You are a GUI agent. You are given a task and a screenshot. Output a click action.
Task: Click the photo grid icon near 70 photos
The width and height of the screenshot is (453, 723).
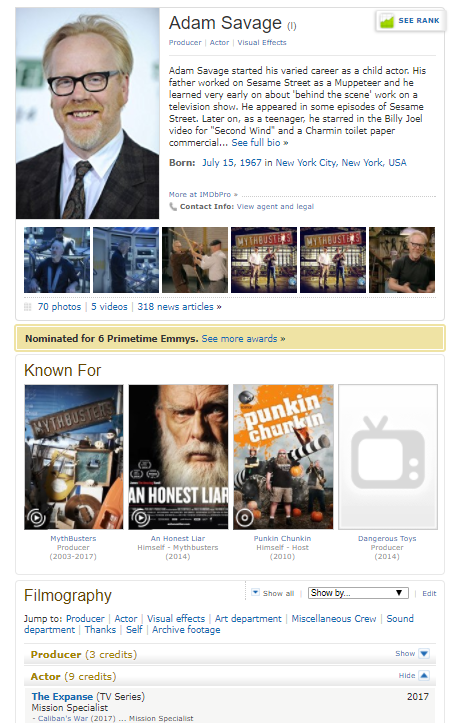tap(28, 307)
